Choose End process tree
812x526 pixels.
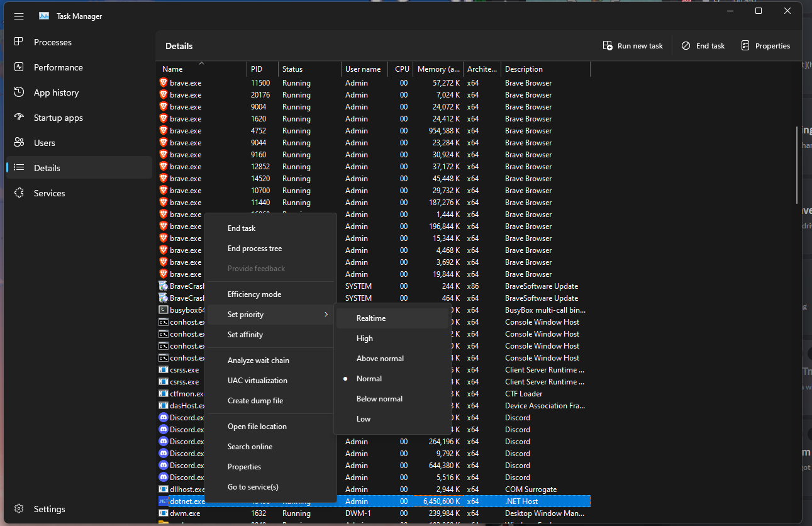(270, 249)
